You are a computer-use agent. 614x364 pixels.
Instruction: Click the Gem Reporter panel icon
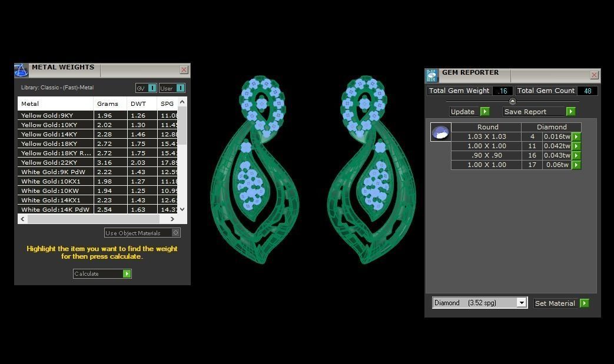pos(432,75)
